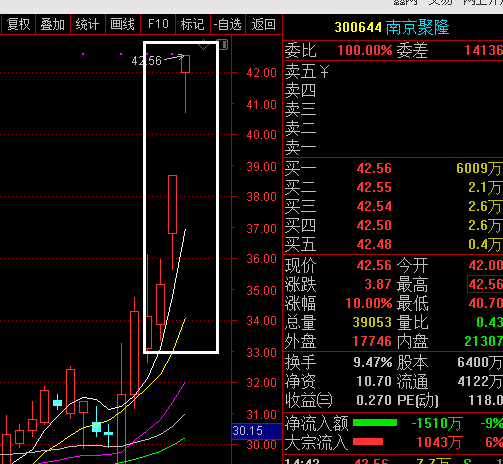Click the 买五 price 42.48 row
This screenshot has width=503, height=464.
click(x=393, y=244)
